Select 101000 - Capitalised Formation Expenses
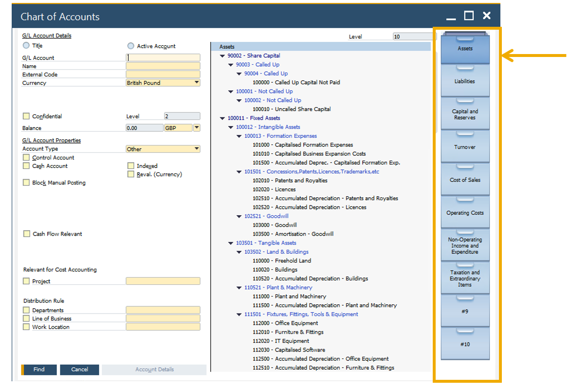 303,145
